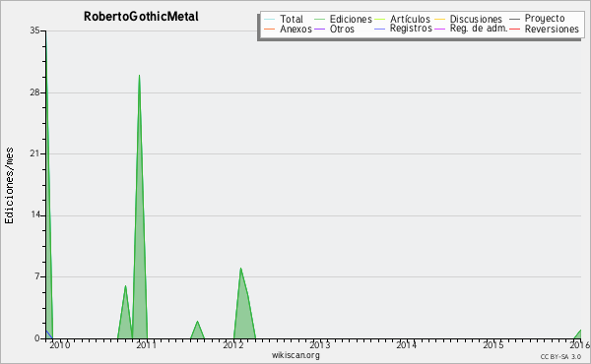Select the Total legend entry
This screenshot has width=591, height=364.
[292, 19]
